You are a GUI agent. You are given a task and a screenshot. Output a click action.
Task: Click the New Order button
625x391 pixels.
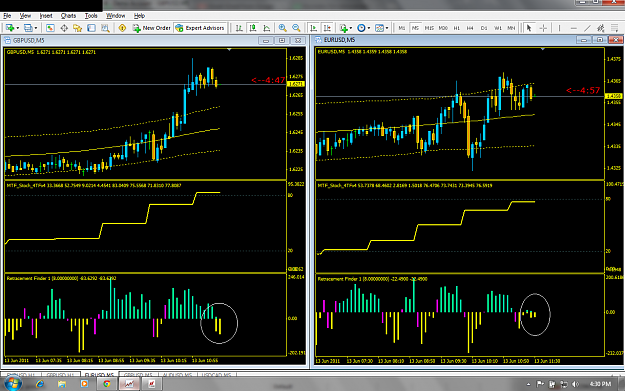[151, 28]
